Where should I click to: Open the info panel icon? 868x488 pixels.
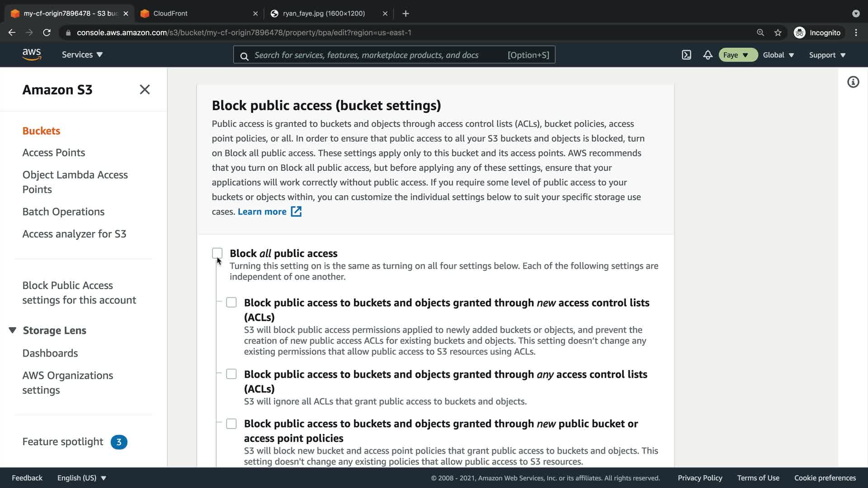(x=853, y=82)
